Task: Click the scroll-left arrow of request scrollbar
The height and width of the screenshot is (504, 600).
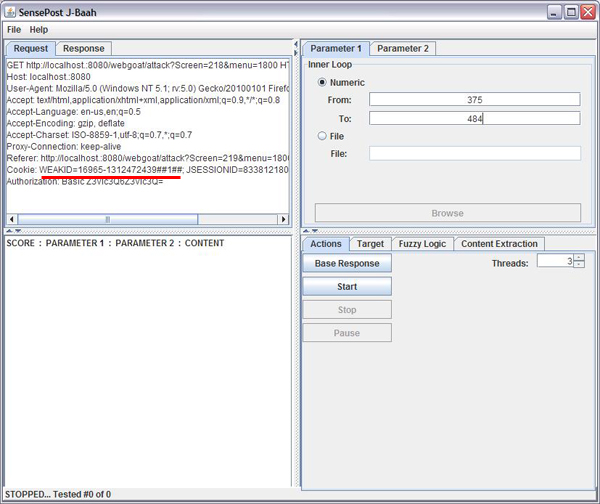Action: pos(12,219)
